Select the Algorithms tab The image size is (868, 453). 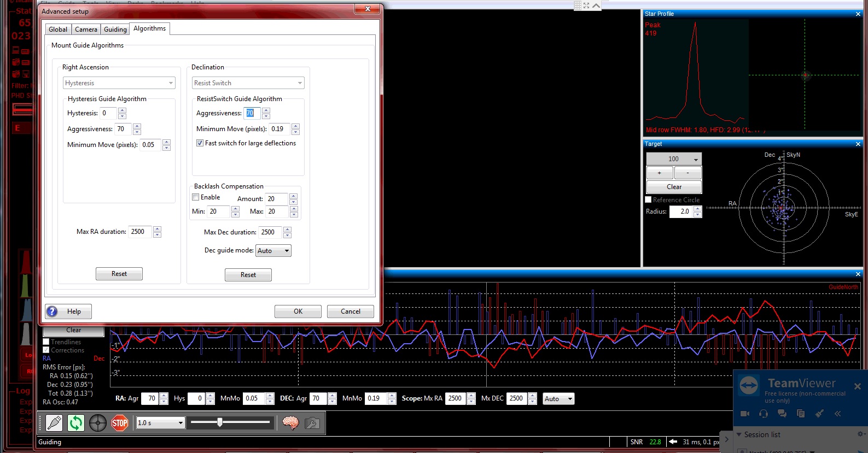(149, 28)
